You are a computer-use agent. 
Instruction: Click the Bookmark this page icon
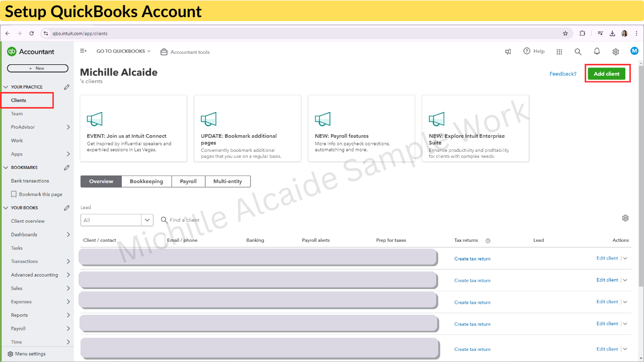[x=14, y=194]
